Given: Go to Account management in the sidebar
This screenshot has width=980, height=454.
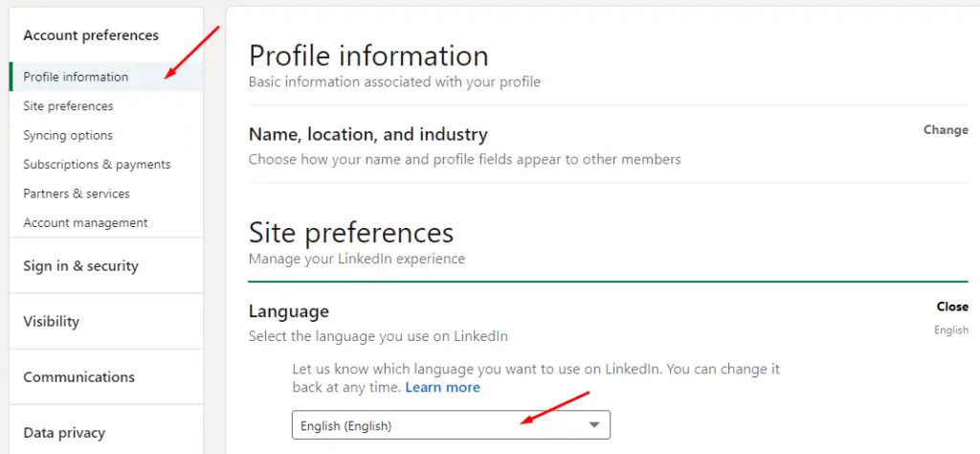Looking at the screenshot, I should tap(85, 223).
